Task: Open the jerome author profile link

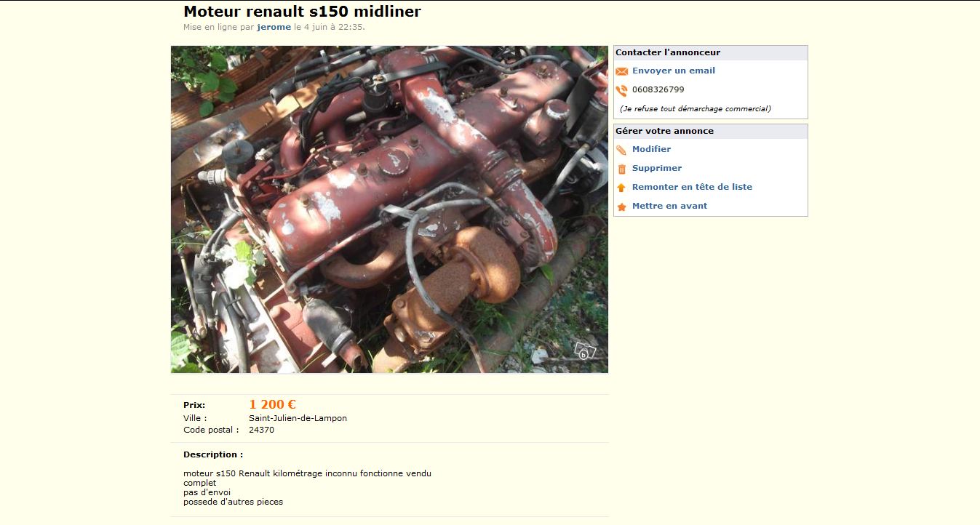Action: pos(274,27)
